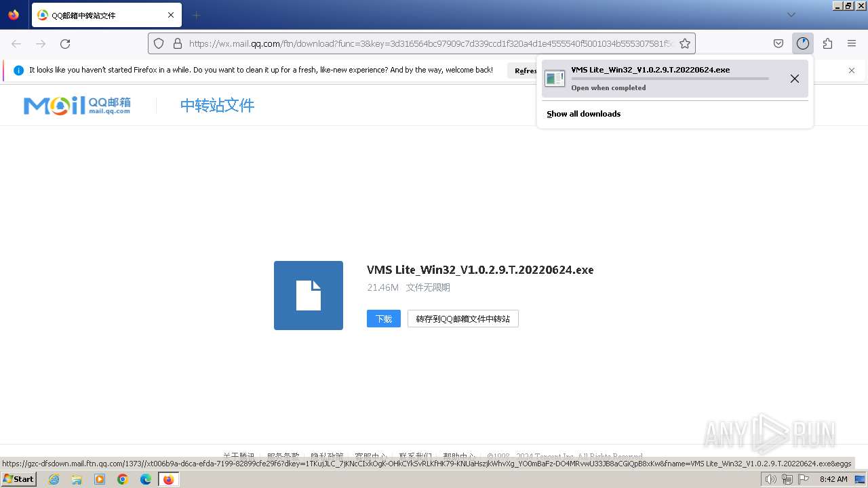Screen dimensions: 868x488
Task: Open a new browser tab
Action: point(196,15)
